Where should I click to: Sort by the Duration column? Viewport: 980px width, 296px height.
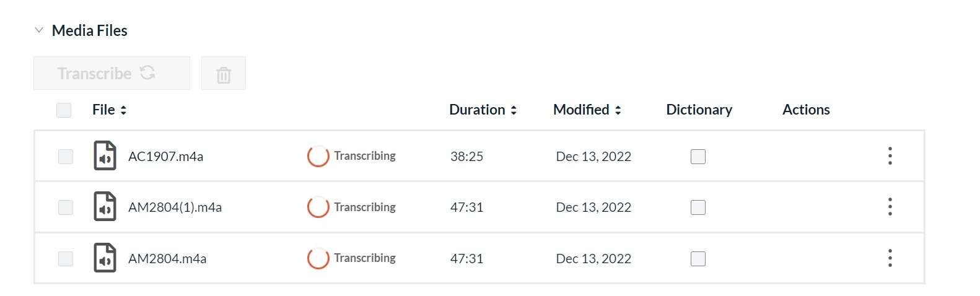click(x=483, y=110)
